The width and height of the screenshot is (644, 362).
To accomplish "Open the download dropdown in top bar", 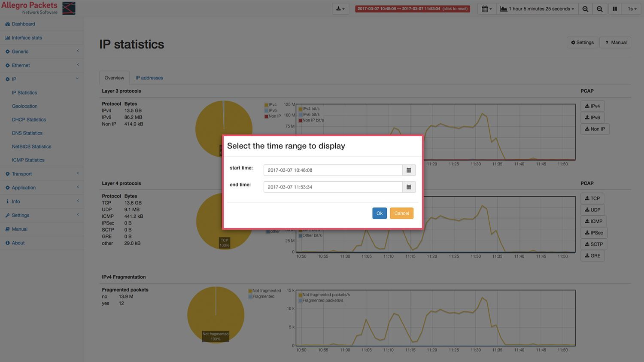I will pos(340,9).
